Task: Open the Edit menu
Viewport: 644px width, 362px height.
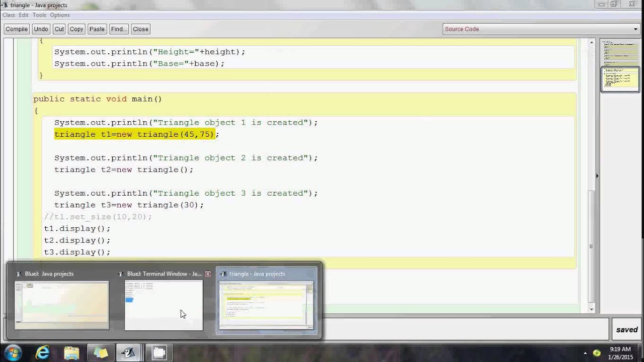Action: click(24, 15)
